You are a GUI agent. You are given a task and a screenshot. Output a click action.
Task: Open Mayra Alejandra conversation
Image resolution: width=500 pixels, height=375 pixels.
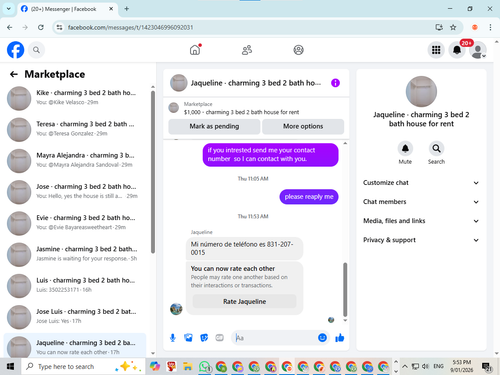click(75, 161)
